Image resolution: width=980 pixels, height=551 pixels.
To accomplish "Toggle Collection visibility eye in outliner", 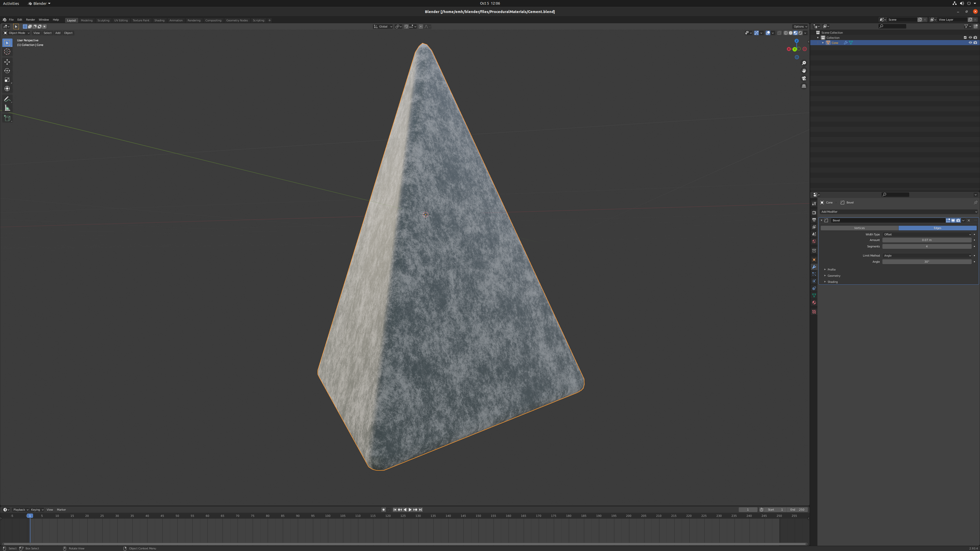I will tap(970, 38).
